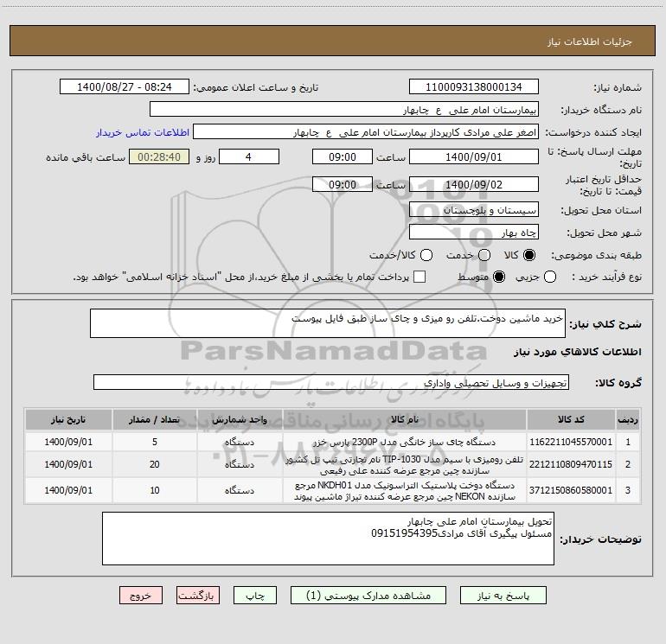This screenshot has height=644, width=666.
Task: Click the کد کالا column header
Action: pyautogui.click(x=571, y=419)
